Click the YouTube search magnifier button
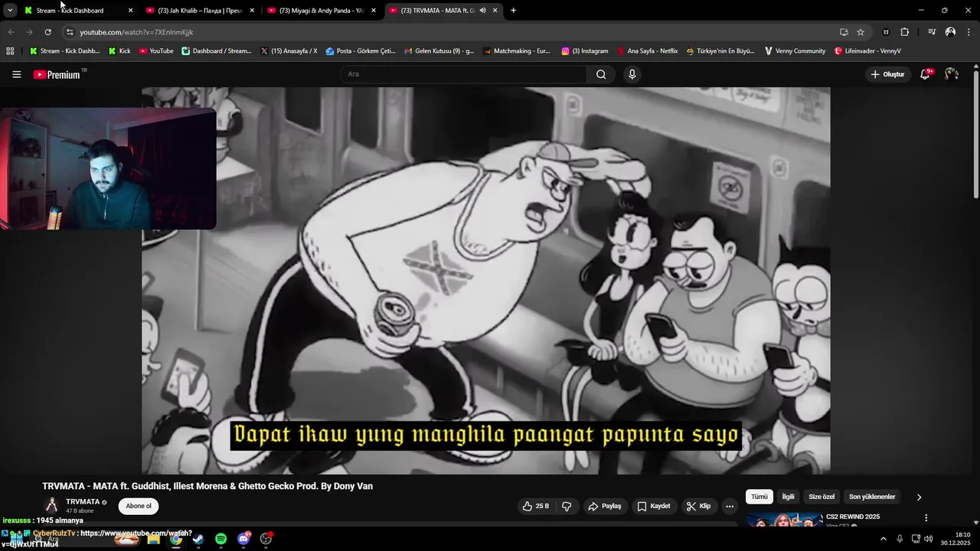Screen dimensions: 980x551 point(601,74)
